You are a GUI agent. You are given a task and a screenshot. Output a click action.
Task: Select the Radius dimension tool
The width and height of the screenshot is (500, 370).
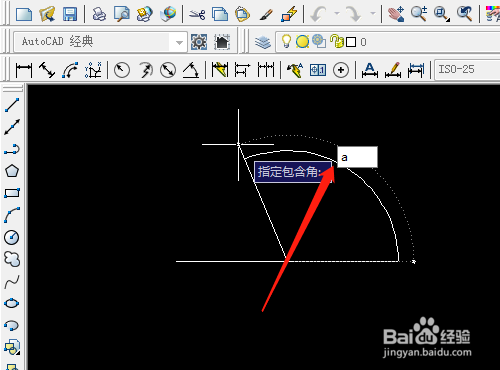(x=122, y=70)
